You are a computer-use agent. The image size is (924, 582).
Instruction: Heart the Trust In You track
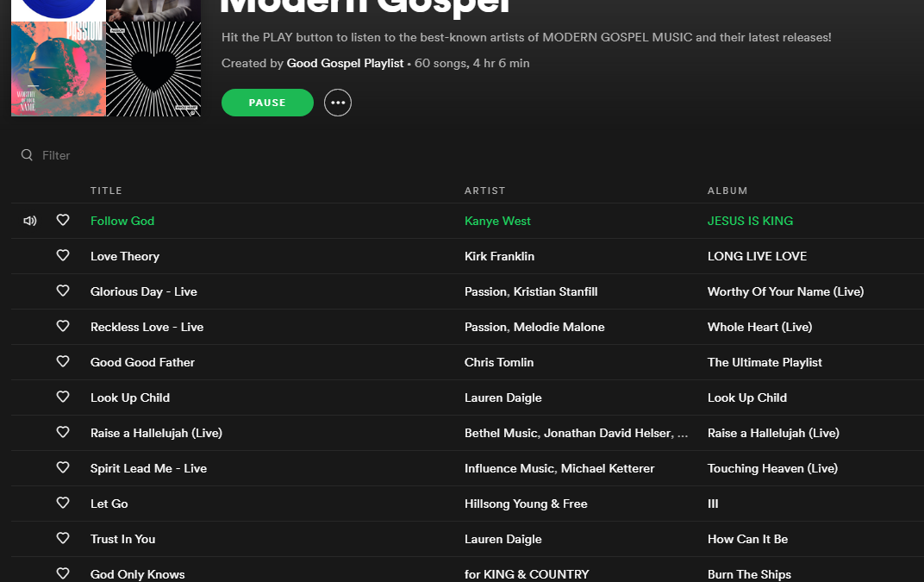[x=63, y=538]
